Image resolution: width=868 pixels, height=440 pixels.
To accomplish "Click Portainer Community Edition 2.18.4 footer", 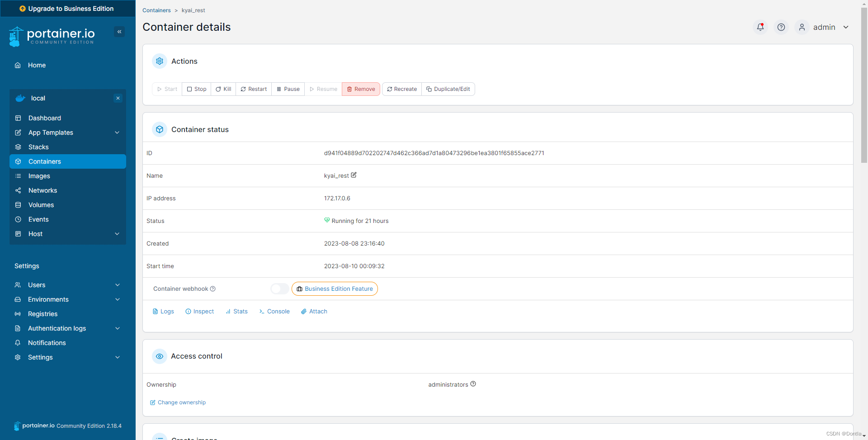I will [x=68, y=426].
